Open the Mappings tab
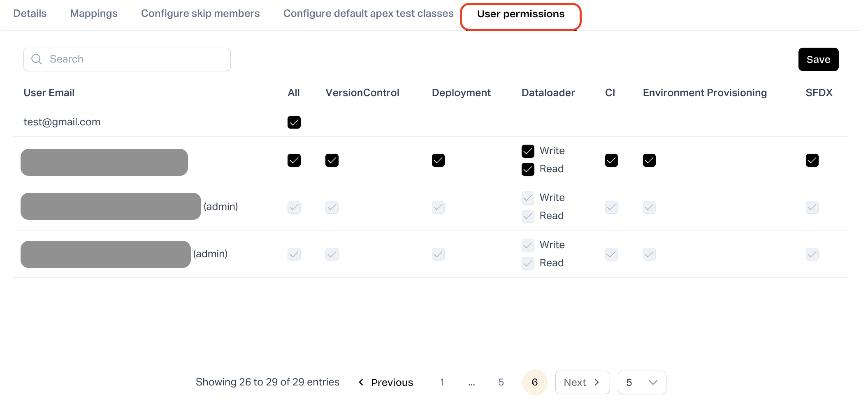Image resolution: width=868 pixels, height=406 pixels. pyautogui.click(x=94, y=14)
